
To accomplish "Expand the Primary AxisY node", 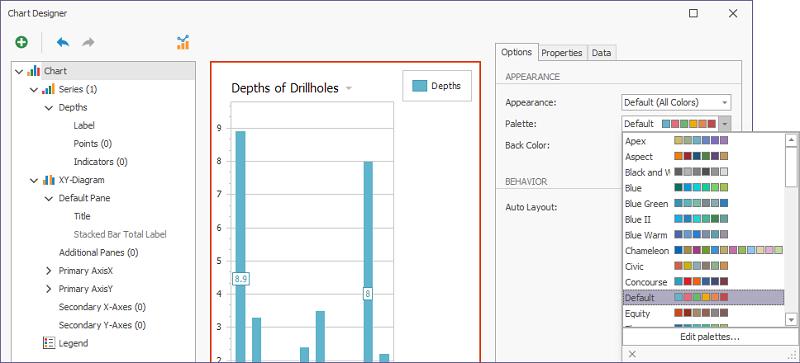I will [48, 289].
